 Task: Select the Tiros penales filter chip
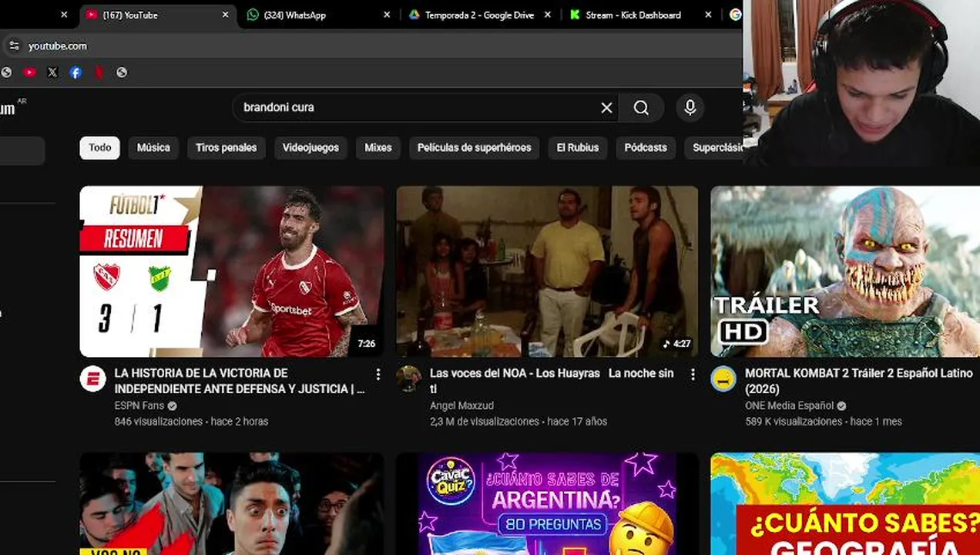click(x=227, y=147)
